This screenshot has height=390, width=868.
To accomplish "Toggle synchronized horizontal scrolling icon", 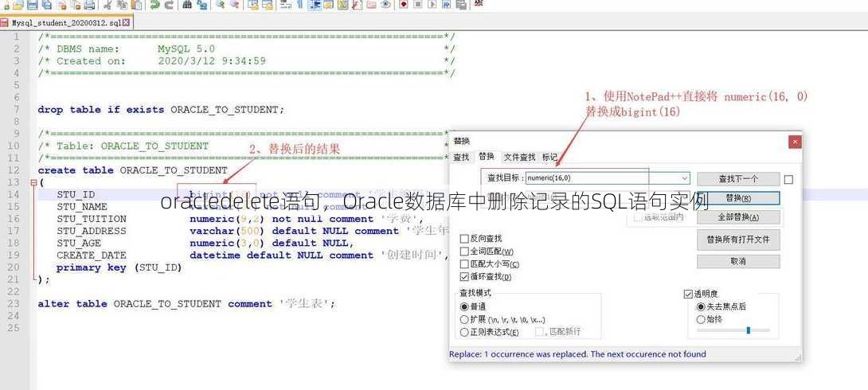I will coord(268,5).
